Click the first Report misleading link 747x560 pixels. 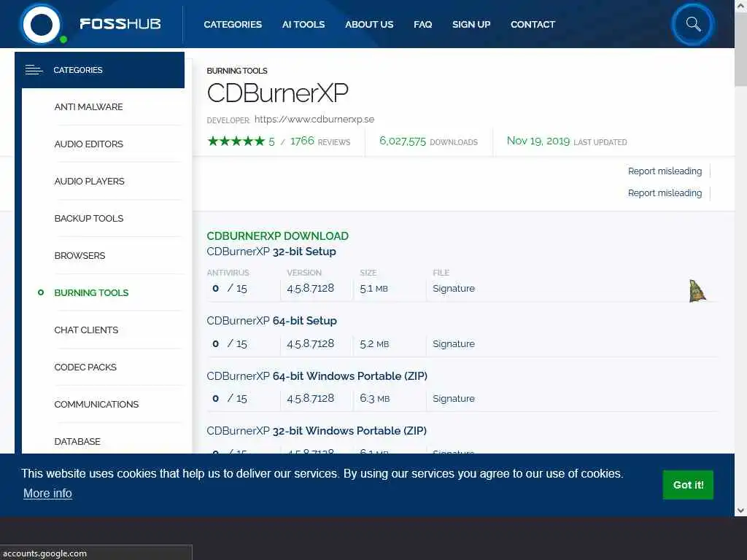pyautogui.click(x=665, y=171)
